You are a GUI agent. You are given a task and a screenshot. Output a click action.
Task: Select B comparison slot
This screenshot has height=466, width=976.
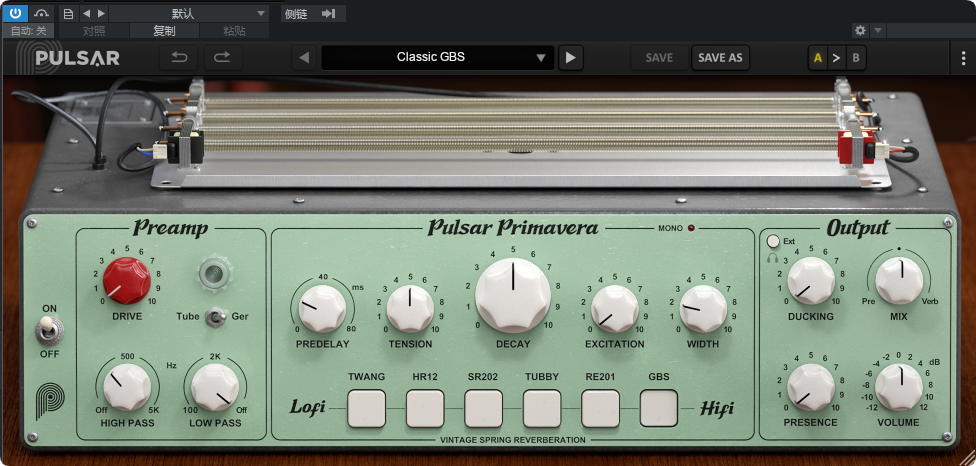[856, 58]
